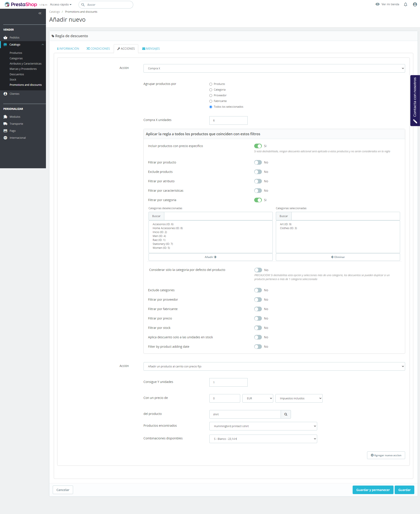Enable Filtrar por producto toggle
The height and width of the screenshot is (514, 420).
[x=258, y=162]
